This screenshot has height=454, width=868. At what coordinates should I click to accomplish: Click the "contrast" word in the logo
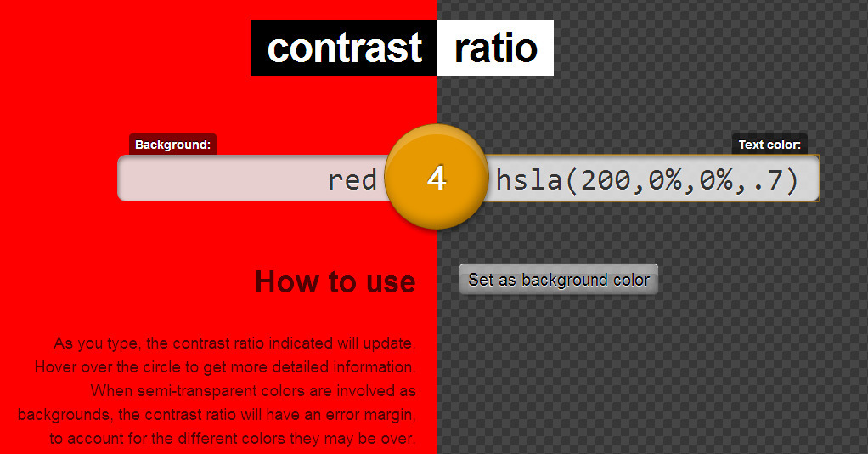(x=344, y=48)
